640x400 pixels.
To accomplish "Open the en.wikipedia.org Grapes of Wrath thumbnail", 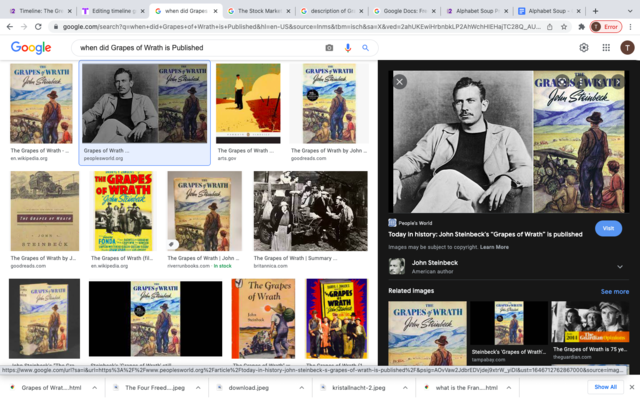I will pos(41,103).
